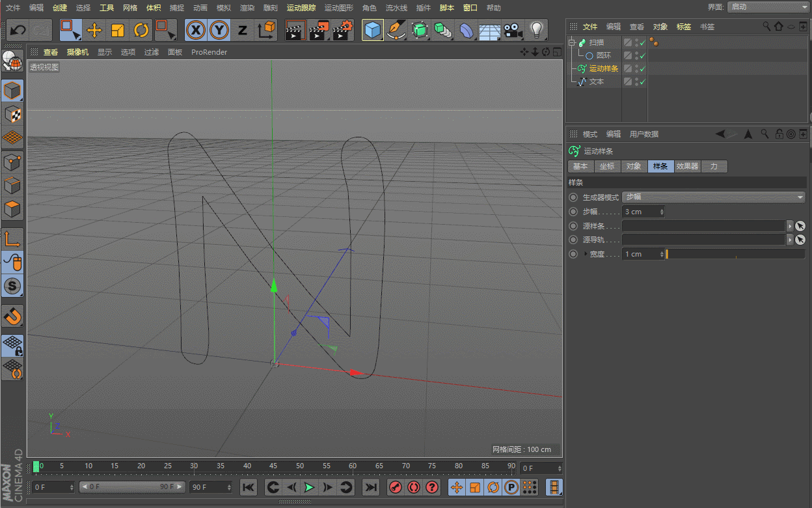The width and height of the screenshot is (812, 508).
Task: Switch to texture mode
Action: (x=12, y=114)
